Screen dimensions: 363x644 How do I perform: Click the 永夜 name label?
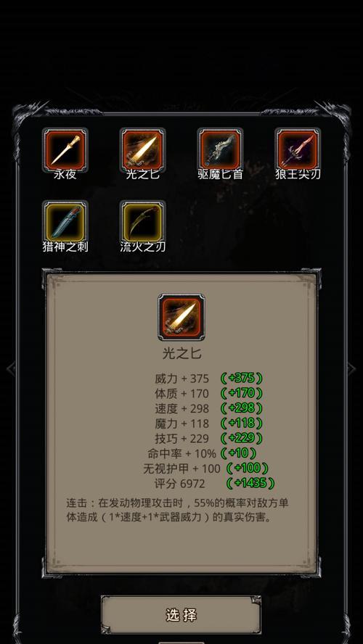pos(65,174)
